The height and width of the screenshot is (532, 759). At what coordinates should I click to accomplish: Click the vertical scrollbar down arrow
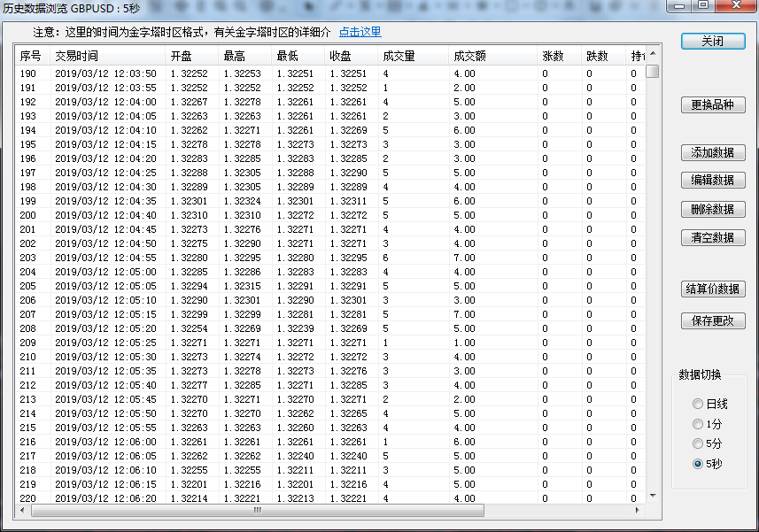[x=653, y=496]
